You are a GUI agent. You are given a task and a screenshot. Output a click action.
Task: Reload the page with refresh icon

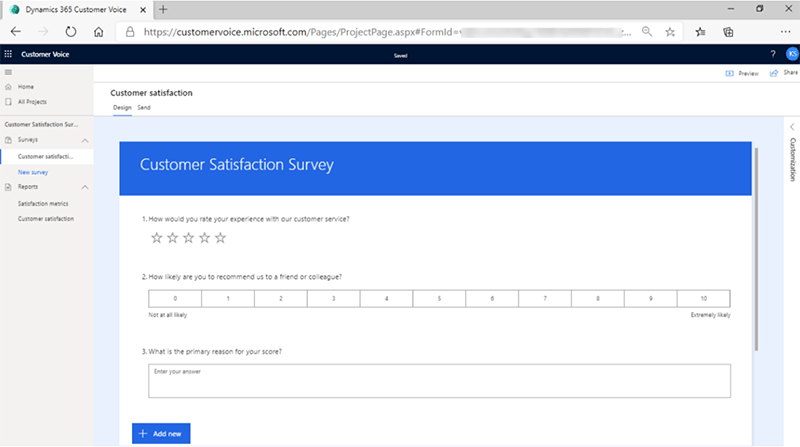[71, 32]
